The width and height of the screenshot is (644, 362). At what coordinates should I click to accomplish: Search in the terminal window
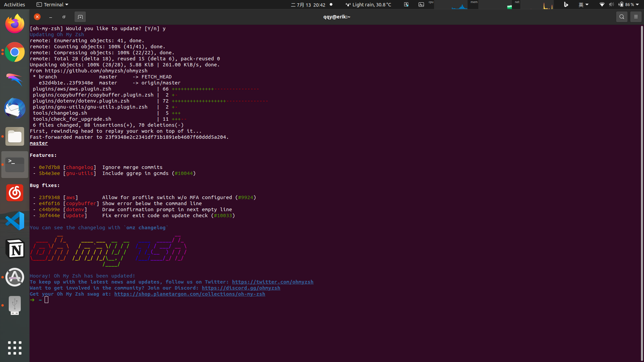622,17
